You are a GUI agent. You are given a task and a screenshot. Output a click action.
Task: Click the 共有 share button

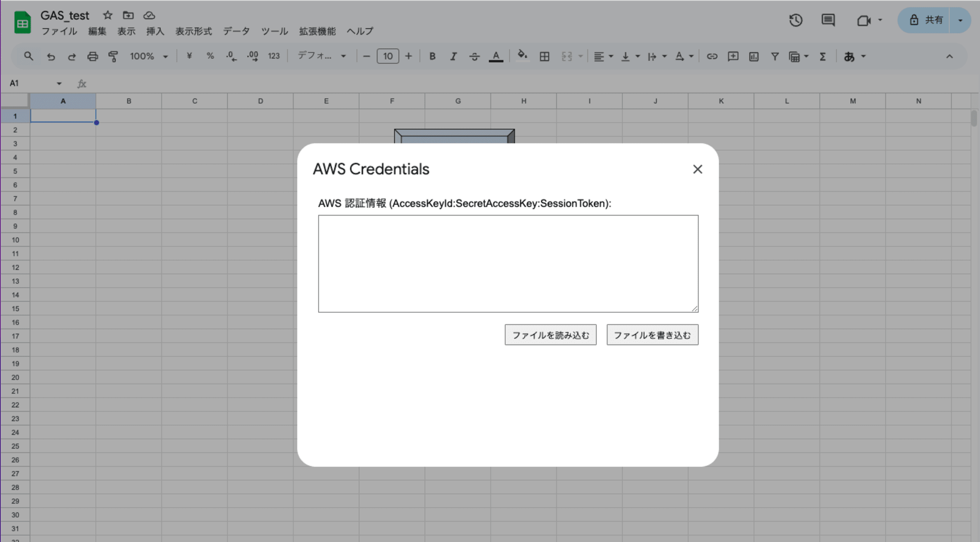pos(924,20)
